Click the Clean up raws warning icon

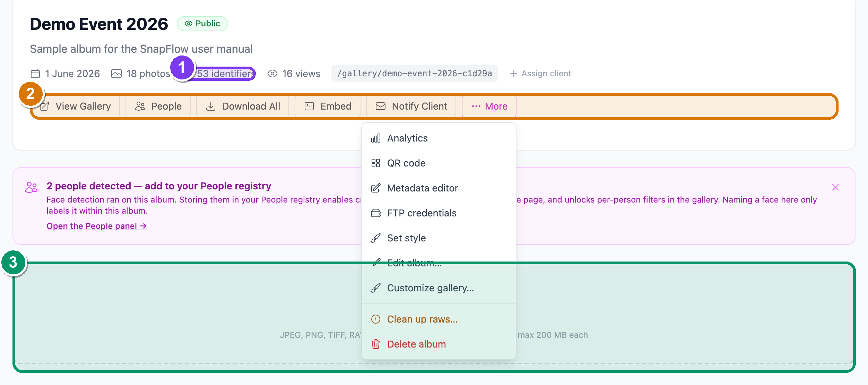point(376,319)
